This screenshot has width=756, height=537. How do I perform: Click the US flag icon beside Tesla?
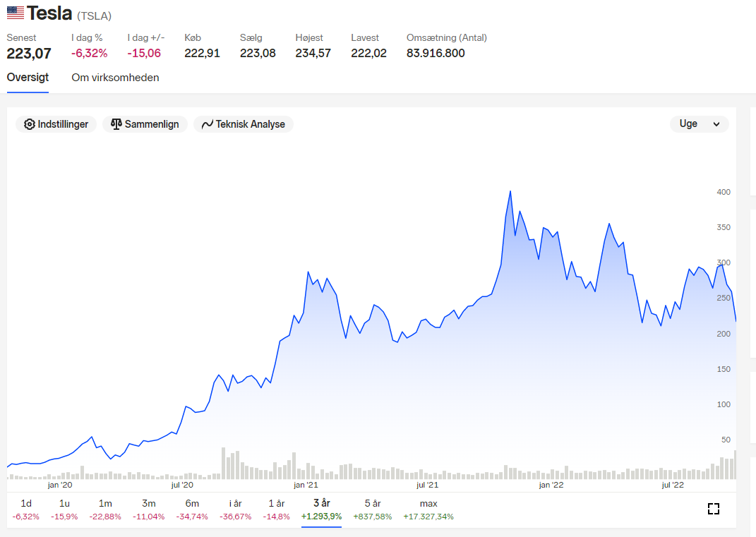(15, 13)
